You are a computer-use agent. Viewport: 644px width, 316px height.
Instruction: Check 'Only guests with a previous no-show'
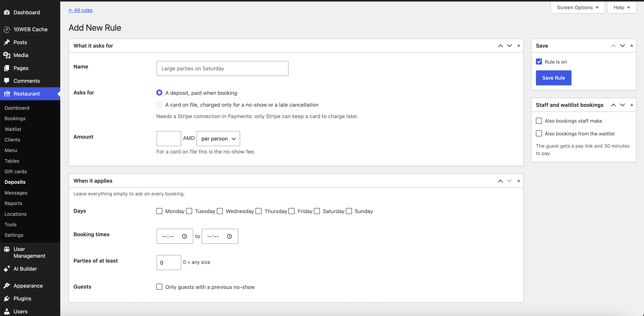tap(159, 287)
